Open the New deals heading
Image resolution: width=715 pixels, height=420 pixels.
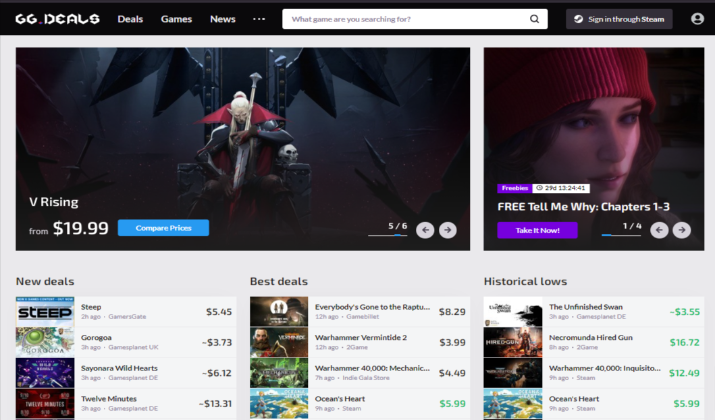click(45, 281)
